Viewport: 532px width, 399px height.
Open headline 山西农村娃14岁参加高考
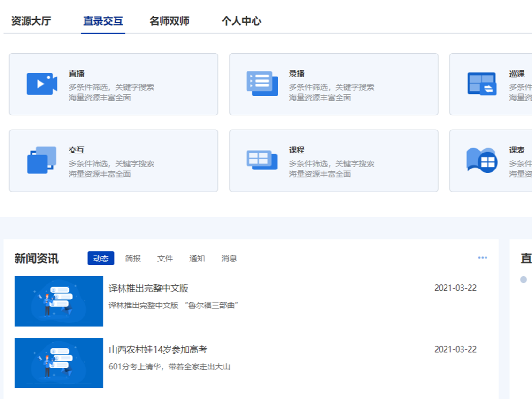(158, 350)
